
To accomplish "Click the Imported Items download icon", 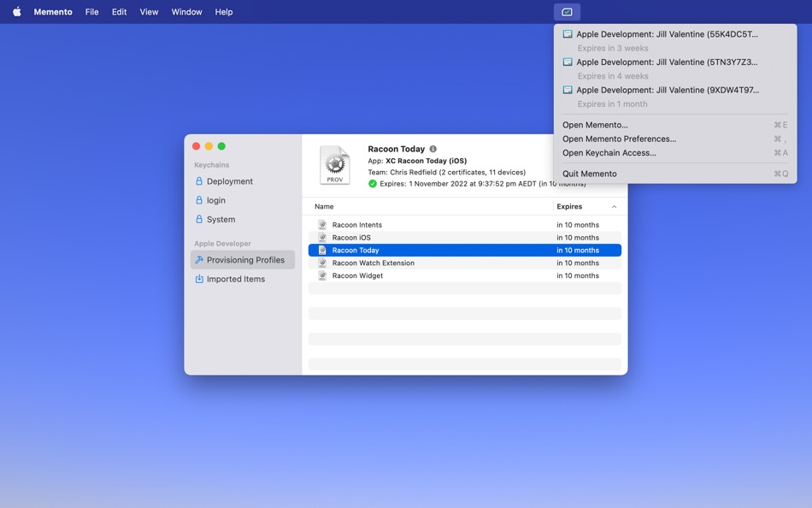I will [x=199, y=279].
